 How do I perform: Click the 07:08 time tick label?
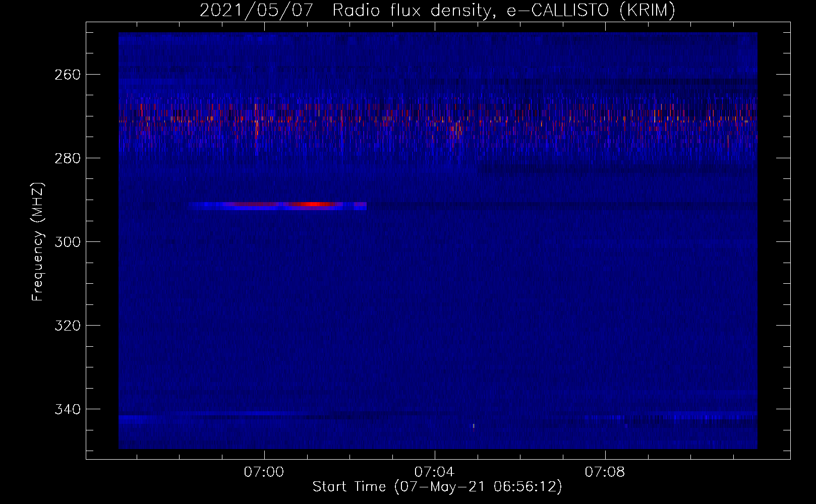605,472
